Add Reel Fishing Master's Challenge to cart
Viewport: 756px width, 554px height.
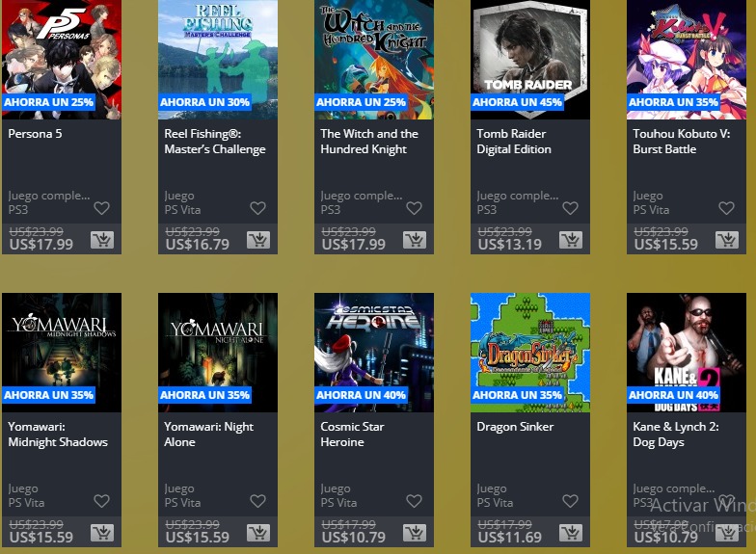coord(258,239)
